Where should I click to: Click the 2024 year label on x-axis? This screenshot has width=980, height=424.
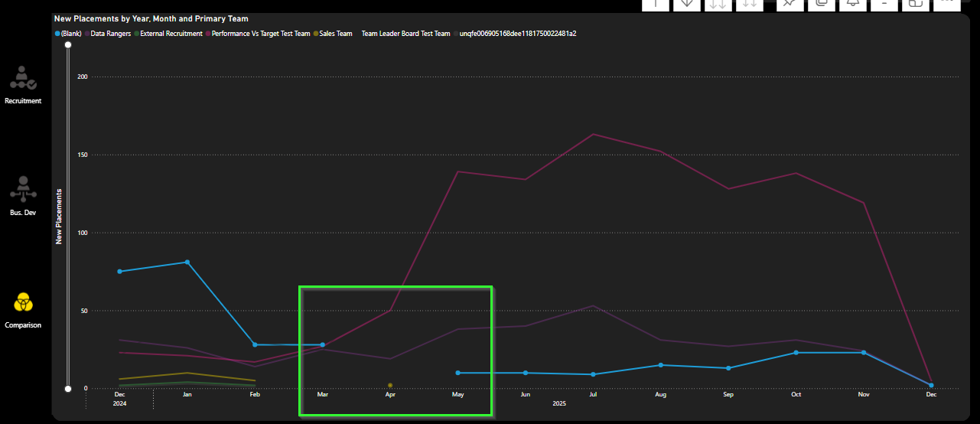point(119,403)
